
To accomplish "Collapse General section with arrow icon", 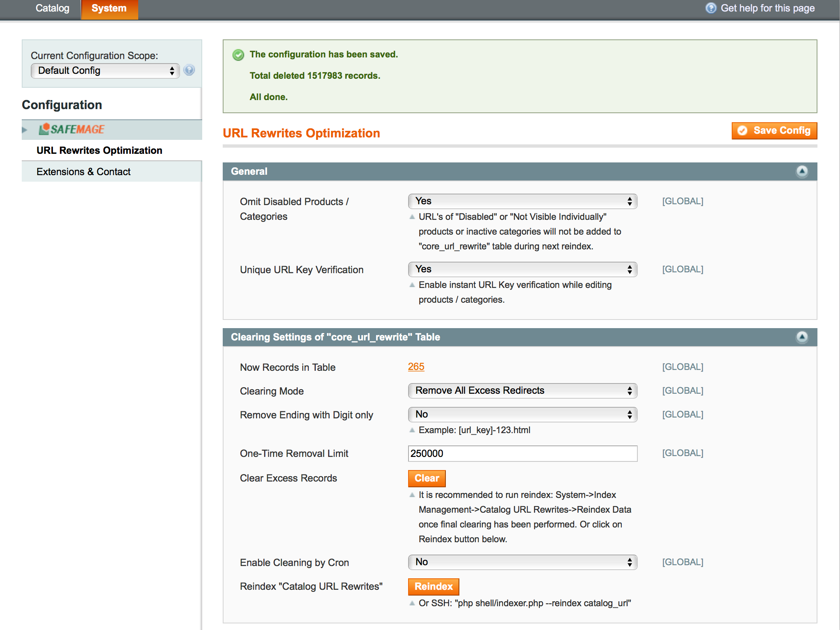I will pos(802,171).
